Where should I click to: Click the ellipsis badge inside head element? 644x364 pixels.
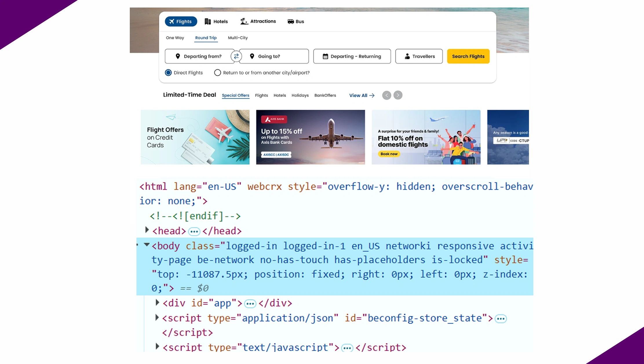coord(194,231)
